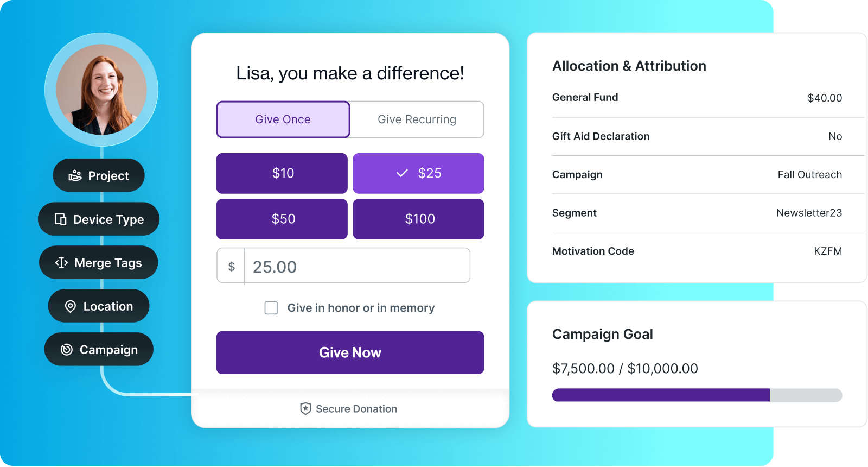Image resolution: width=868 pixels, height=467 pixels.
Task: Click the Location pill label
Action: (108, 306)
